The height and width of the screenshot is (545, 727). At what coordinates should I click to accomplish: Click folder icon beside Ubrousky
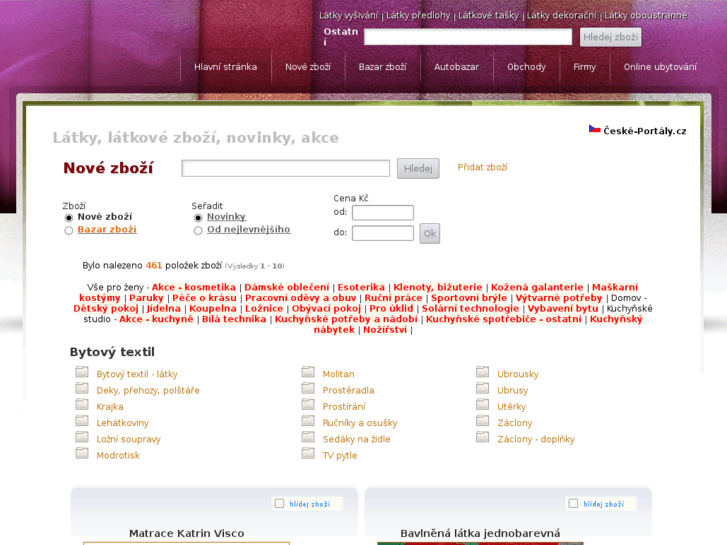click(483, 372)
